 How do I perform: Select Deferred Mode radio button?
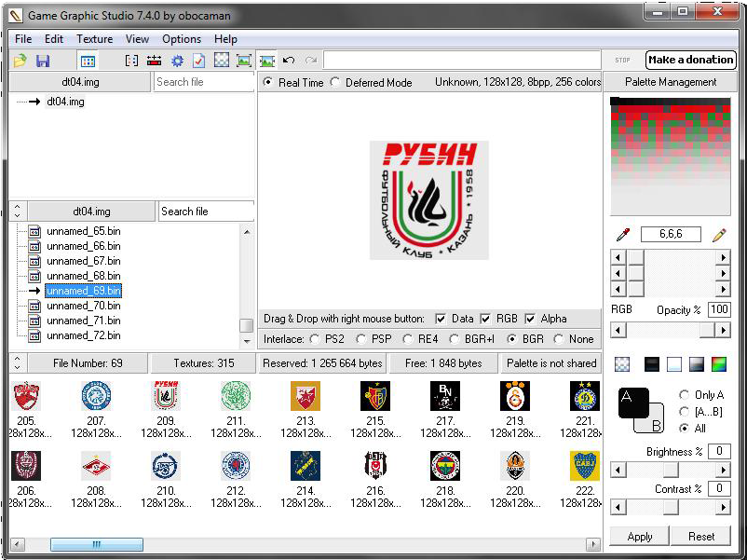[336, 82]
